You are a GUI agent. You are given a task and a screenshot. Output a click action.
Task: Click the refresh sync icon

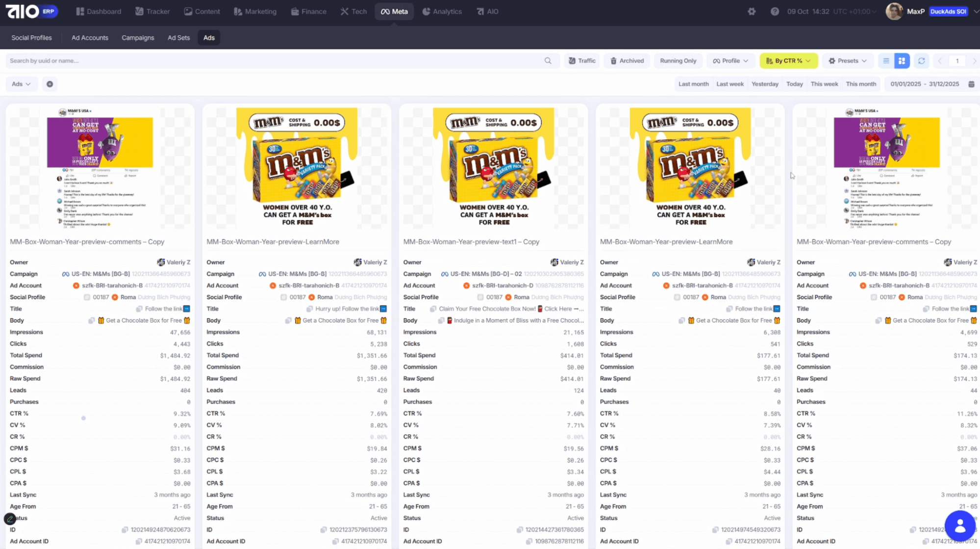921,61
